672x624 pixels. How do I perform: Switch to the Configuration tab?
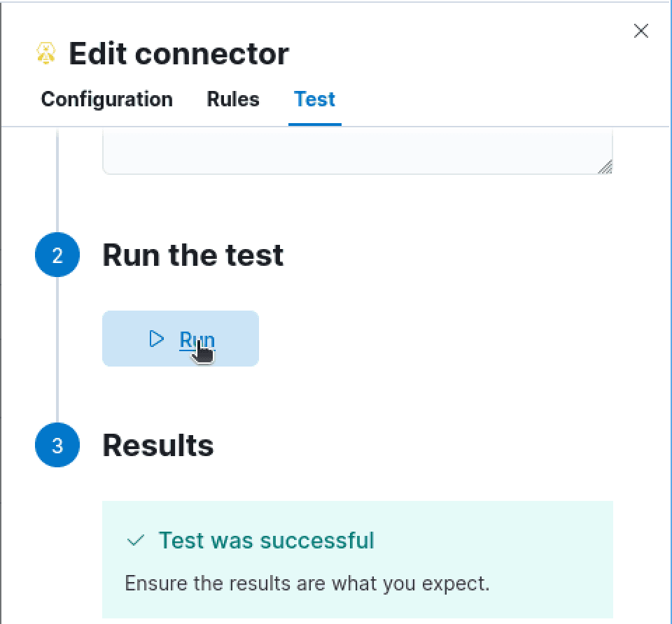pyautogui.click(x=106, y=99)
